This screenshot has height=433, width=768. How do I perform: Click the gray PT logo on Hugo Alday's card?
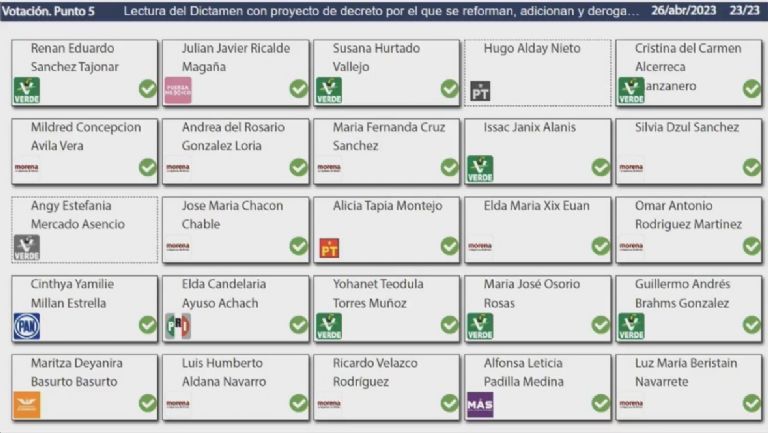(x=480, y=91)
